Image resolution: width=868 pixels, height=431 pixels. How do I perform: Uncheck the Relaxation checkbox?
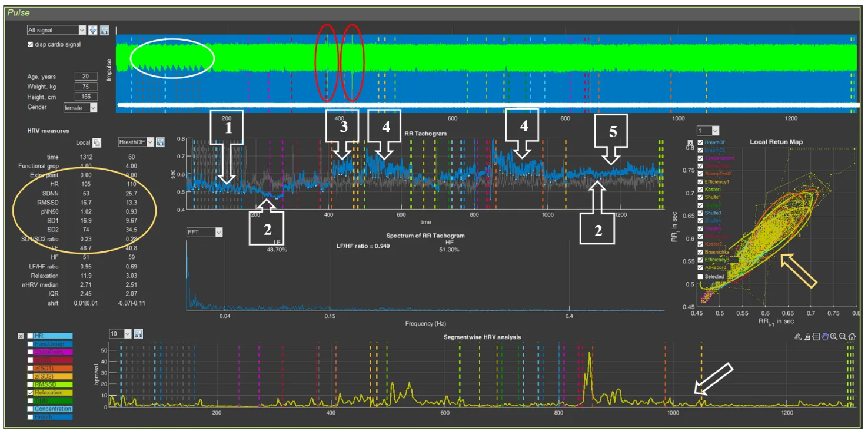(x=30, y=393)
